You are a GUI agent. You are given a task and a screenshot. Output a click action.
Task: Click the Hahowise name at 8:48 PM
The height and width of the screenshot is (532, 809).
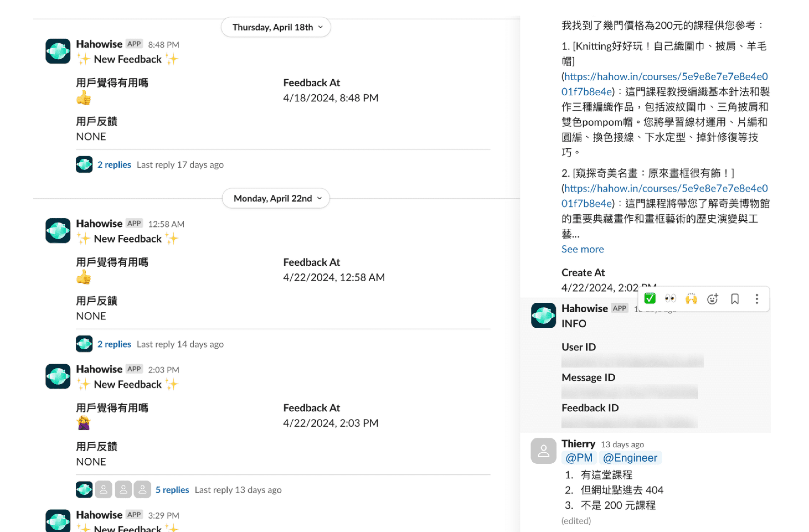click(x=99, y=44)
